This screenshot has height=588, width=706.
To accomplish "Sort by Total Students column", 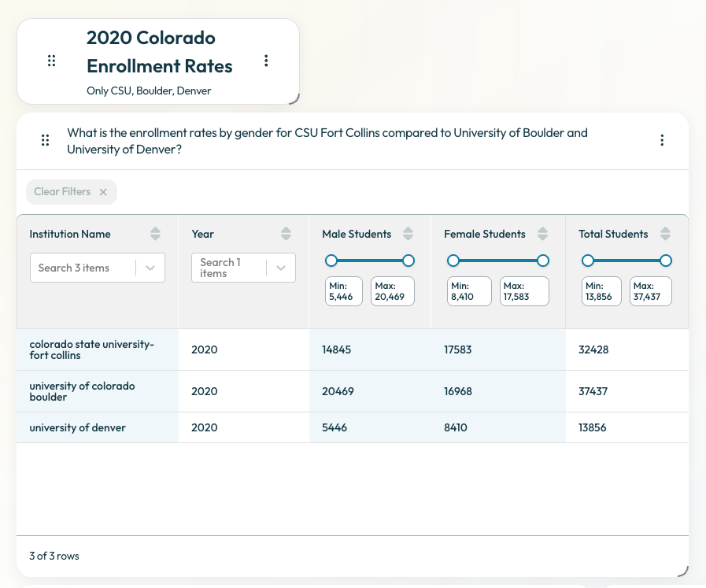I will pos(666,234).
